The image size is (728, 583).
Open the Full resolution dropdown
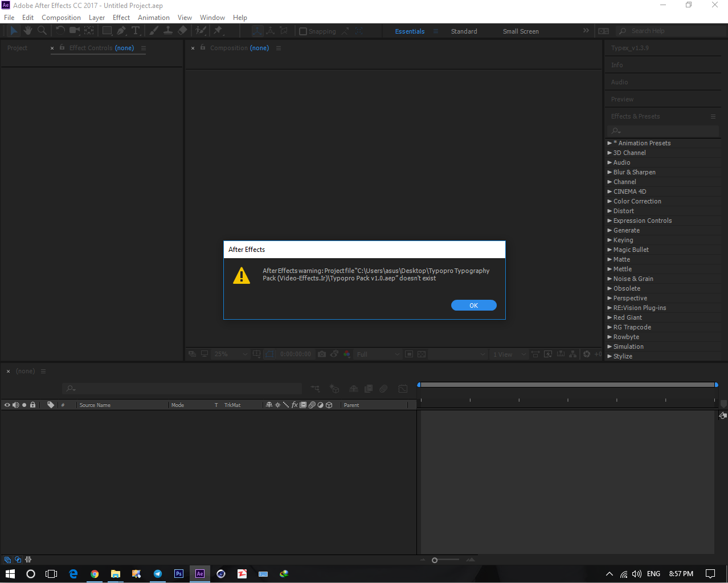click(x=378, y=354)
